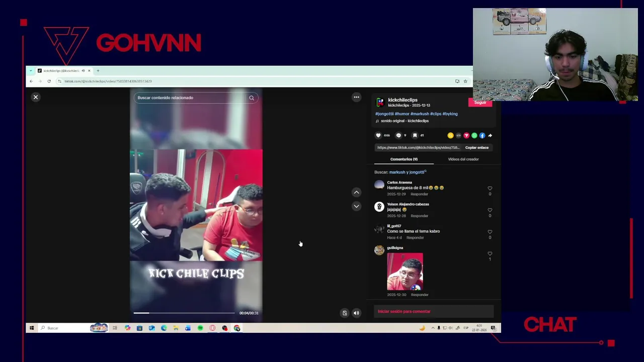Open Yeison Alejandro cabezas's profile avatar
This screenshot has width=644, height=362.
pos(379,207)
